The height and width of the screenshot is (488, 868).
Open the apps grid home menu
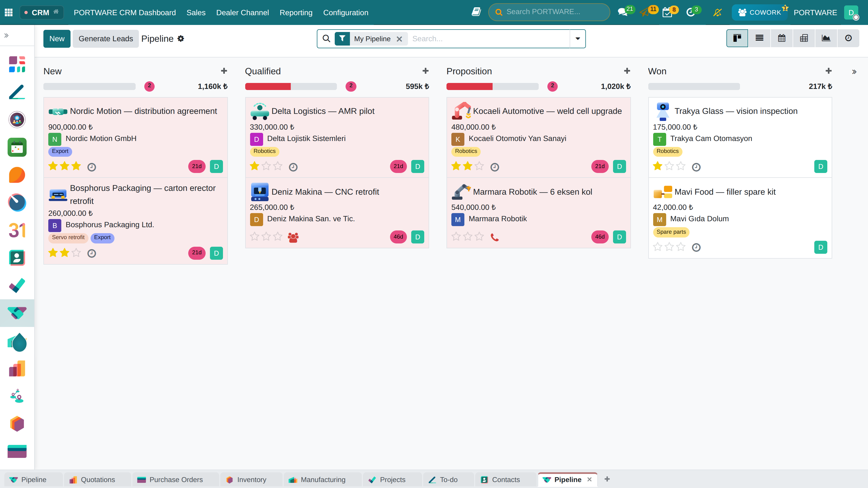point(9,12)
